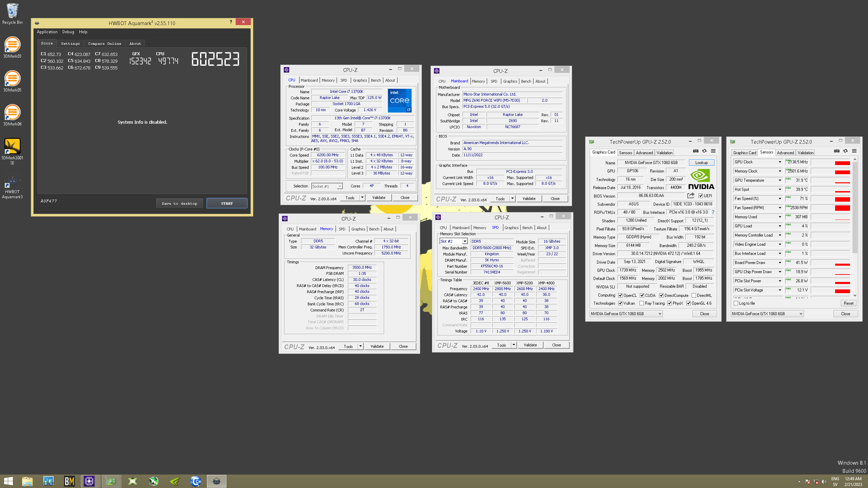Click the volume icon in system tray

tap(824, 482)
